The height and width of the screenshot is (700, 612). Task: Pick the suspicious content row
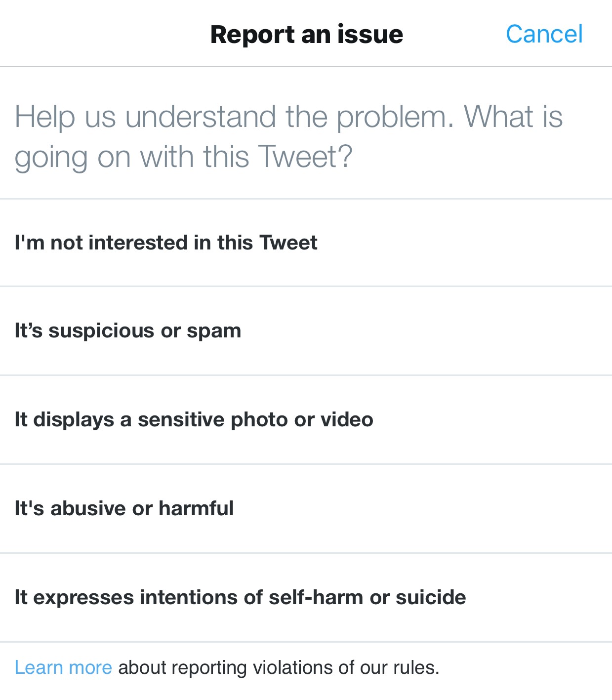click(x=128, y=330)
